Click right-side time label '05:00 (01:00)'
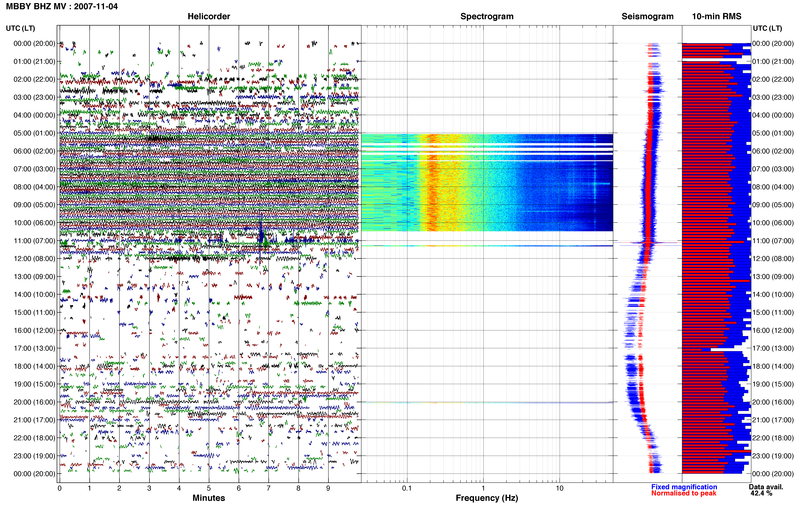This screenshot has width=812, height=508. click(773, 133)
